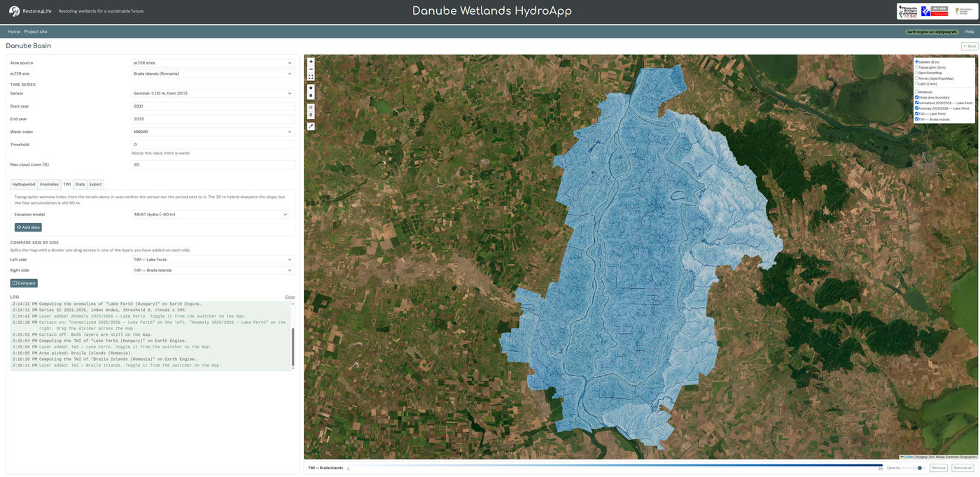Toggle full screen map view
This screenshot has height=477, width=980.
tap(311, 77)
